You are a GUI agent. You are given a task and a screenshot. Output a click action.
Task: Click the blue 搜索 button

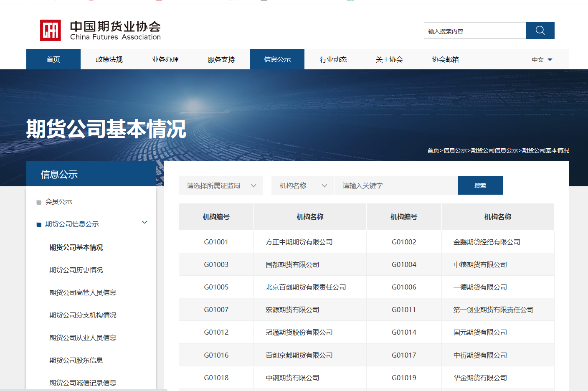click(480, 185)
